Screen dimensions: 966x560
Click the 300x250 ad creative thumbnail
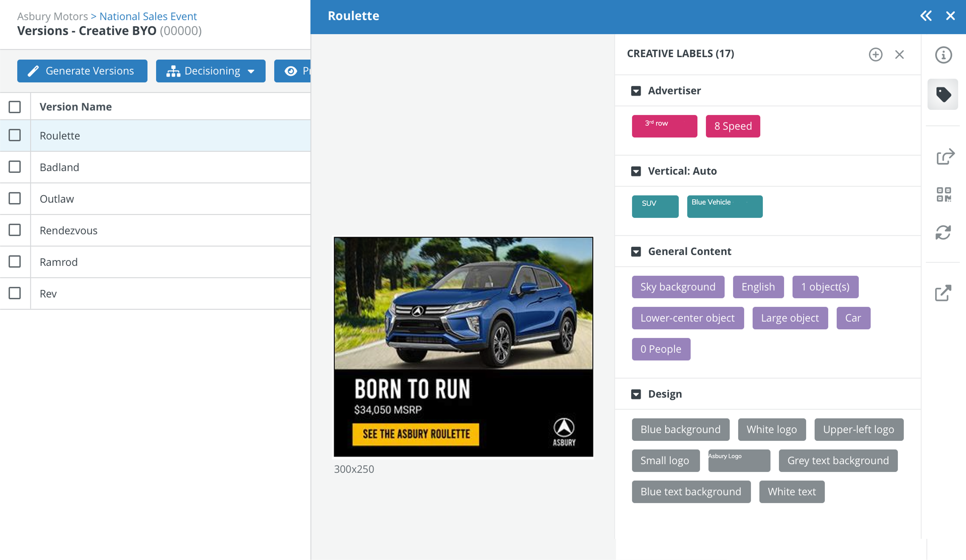point(463,347)
